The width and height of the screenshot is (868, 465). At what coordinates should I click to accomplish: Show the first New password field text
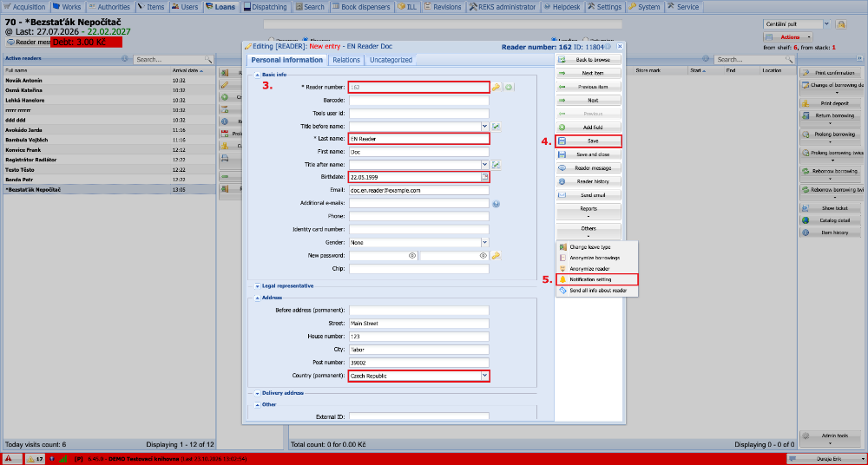pos(411,256)
